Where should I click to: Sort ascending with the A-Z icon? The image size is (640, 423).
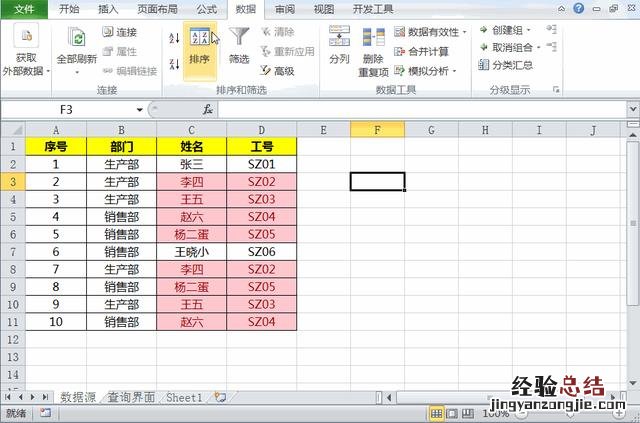[x=174, y=38]
